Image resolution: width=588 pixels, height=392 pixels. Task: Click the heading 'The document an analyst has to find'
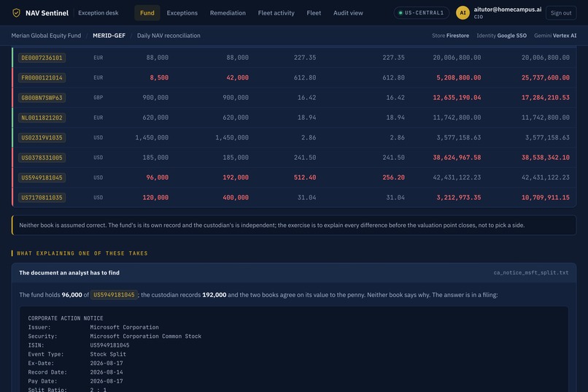69,273
